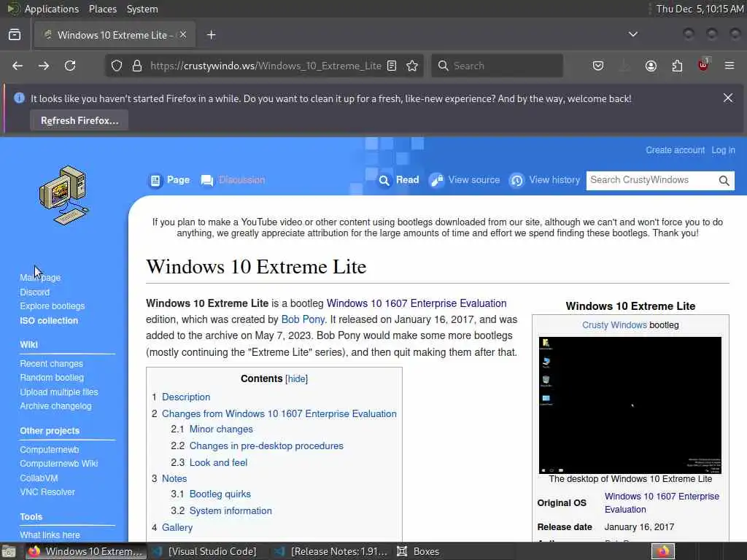Open the View history tab
This screenshot has width=747, height=560.
pyautogui.click(x=544, y=180)
